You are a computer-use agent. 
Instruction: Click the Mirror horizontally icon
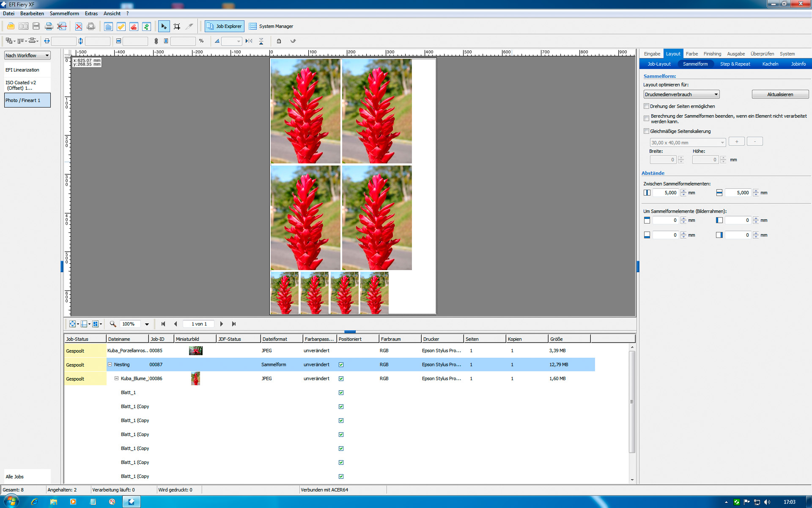(249, 41)
